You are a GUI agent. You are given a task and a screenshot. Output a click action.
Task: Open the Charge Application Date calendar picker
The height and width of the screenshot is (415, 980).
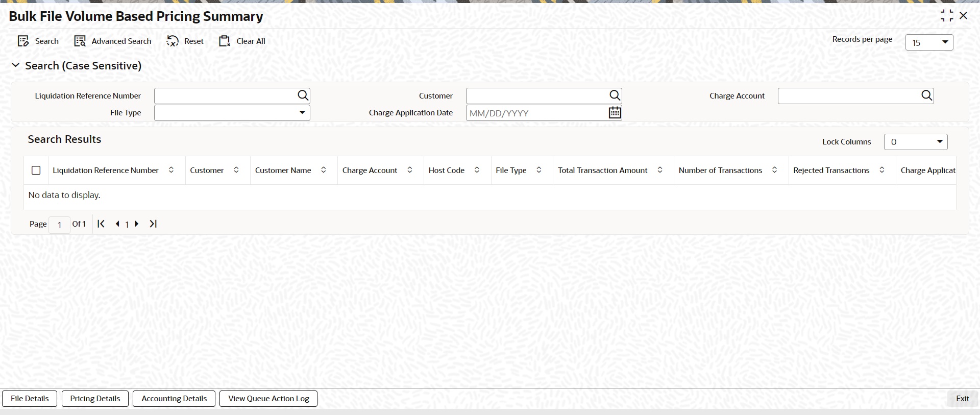point(615,113)
